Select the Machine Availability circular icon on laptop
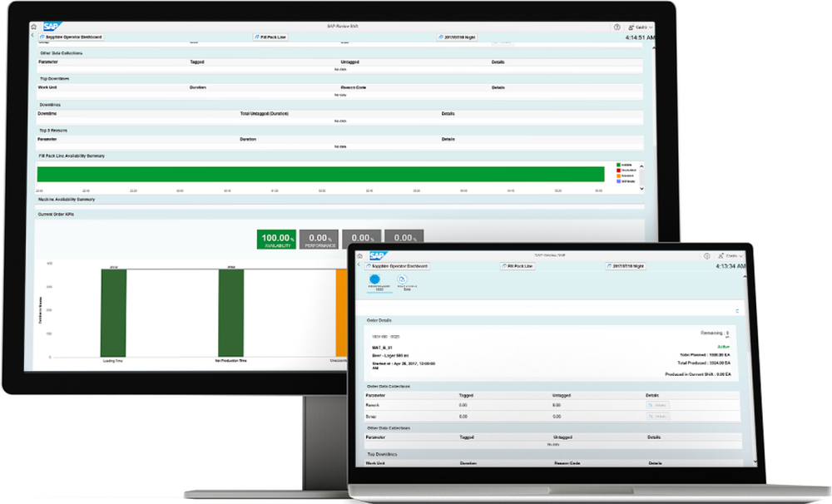The height and width of the screenshot is (504, 832). (376, 279)
